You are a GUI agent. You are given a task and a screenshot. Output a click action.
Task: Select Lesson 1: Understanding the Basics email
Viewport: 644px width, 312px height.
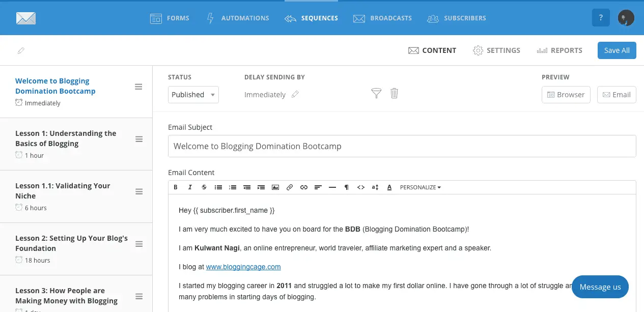pyautogui.click(x=76, y=144)
